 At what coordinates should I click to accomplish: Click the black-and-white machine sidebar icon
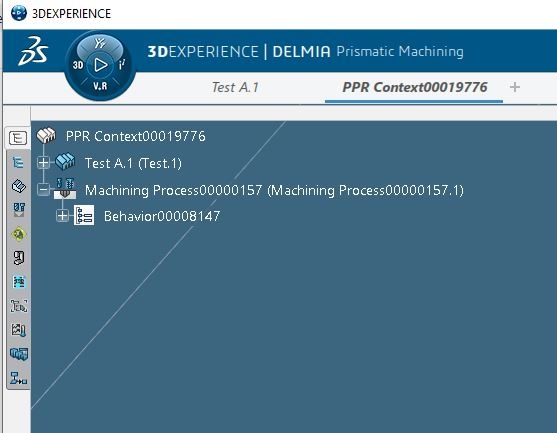(19, 258)
